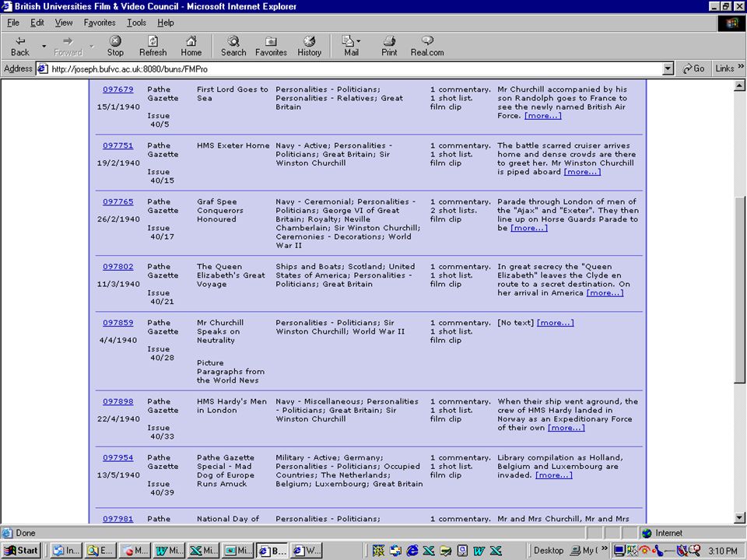Screen dimensions: 747x560
Task: Click the title 'Mr Churchill Speaks on Neutrality'
Action: point(220,331)
